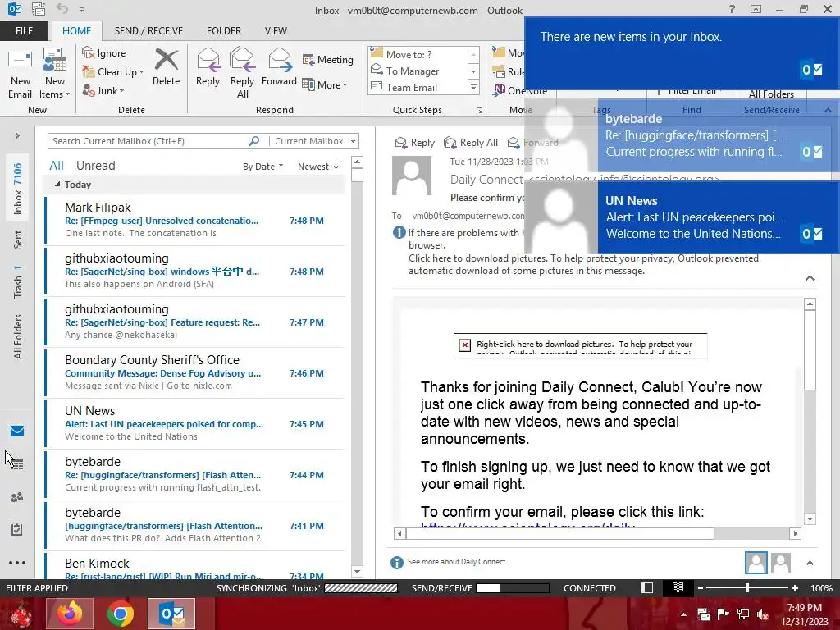Click Ignore conversation button
The image size is (840, 630).
104,53
